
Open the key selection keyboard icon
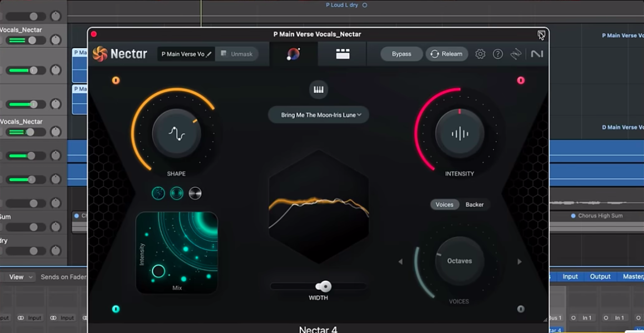point(318,90)
